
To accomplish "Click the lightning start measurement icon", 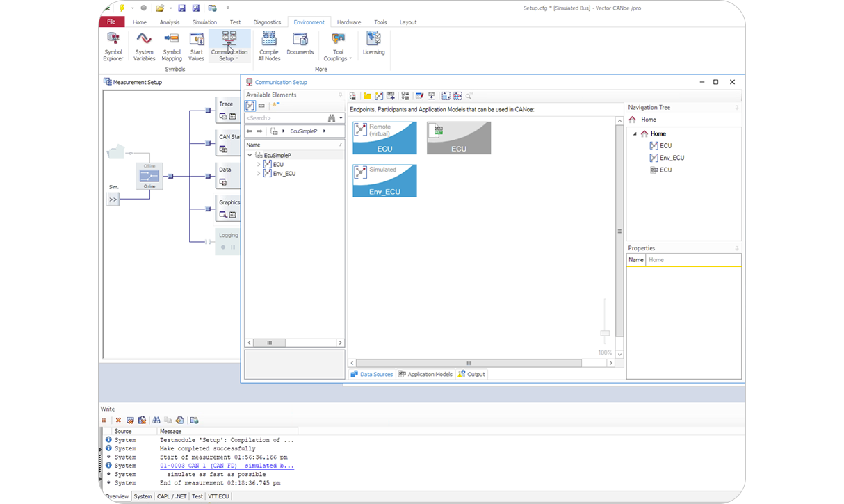I will 122,8.
